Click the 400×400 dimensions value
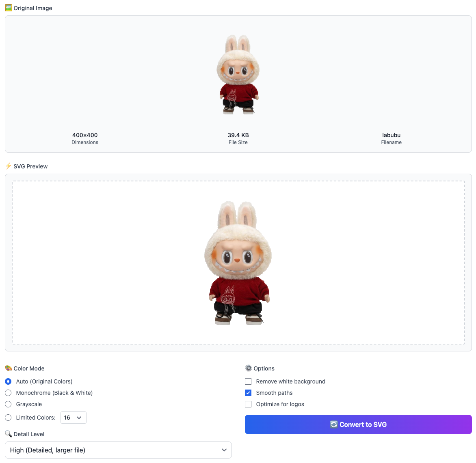The height and width of the screenshot is (463, 476). pos(85,135)
